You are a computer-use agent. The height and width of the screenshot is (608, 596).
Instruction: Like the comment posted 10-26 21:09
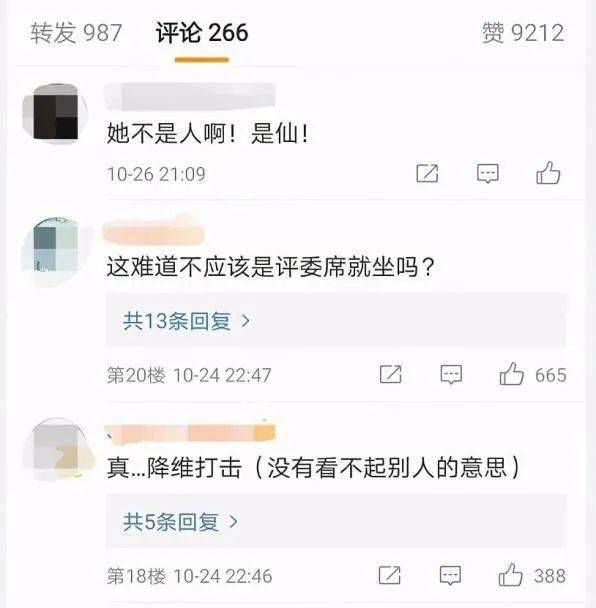click(x=548, y=173)
